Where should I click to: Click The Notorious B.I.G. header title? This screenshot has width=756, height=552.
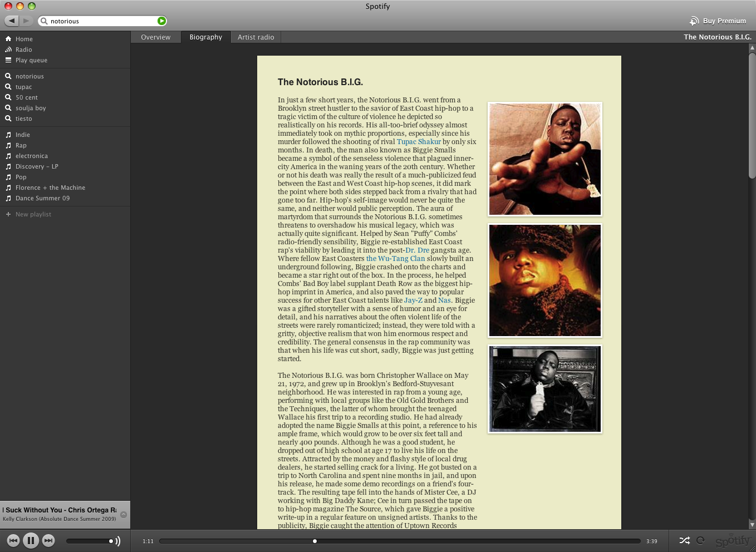[x=718, y=37]
